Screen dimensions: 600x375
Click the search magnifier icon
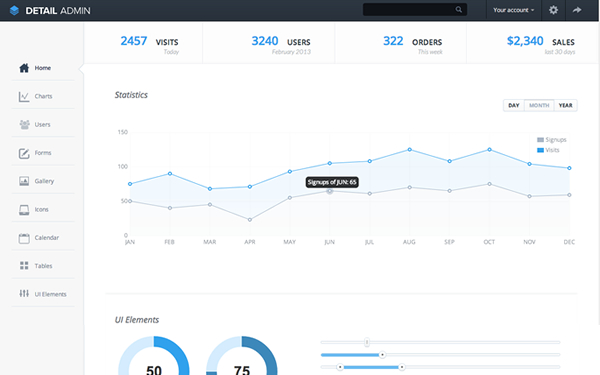(x=458, y=10)
